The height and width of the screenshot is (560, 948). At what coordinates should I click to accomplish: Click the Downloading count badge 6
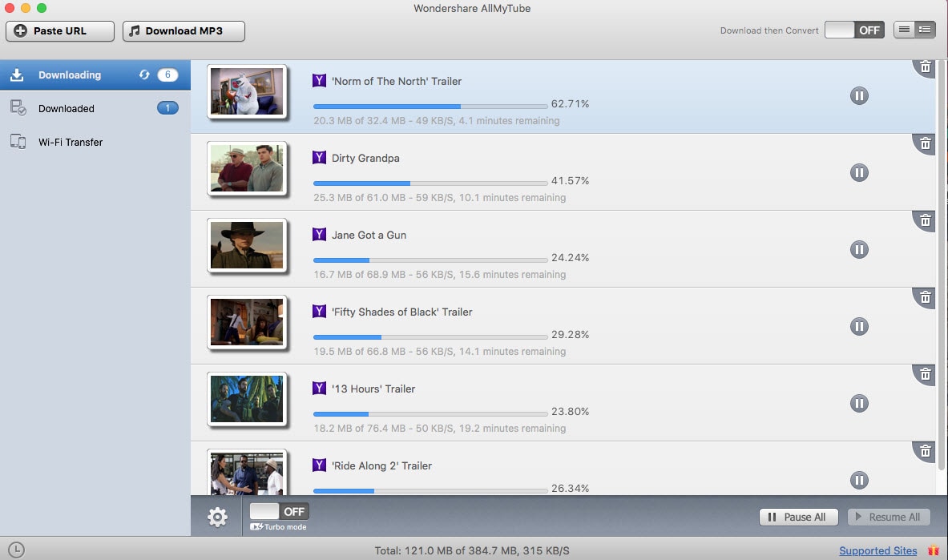167,75
